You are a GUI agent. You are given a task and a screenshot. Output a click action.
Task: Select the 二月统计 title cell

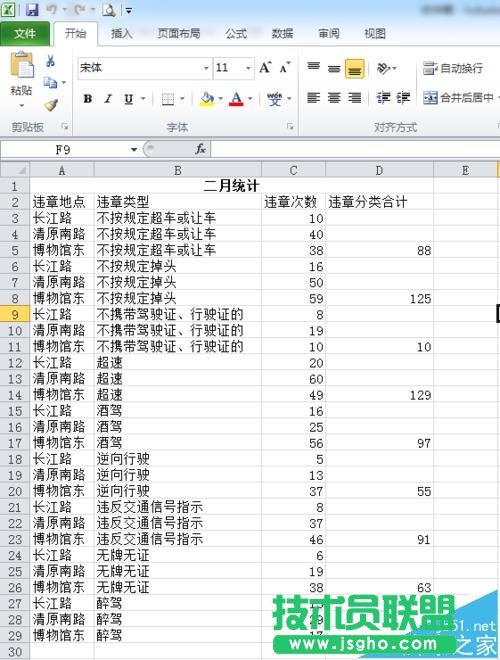click(x=231, y=186)
